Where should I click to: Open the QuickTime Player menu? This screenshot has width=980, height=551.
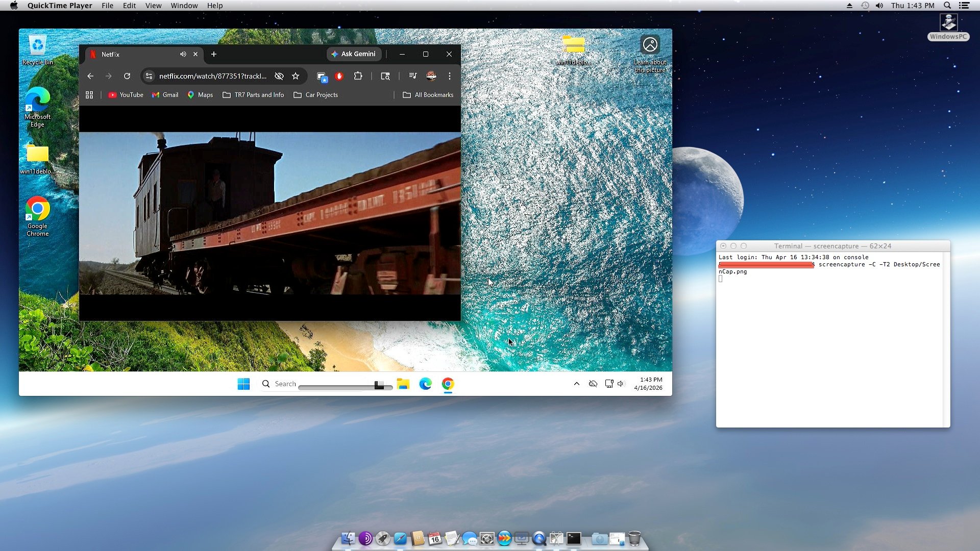point(60,6)
